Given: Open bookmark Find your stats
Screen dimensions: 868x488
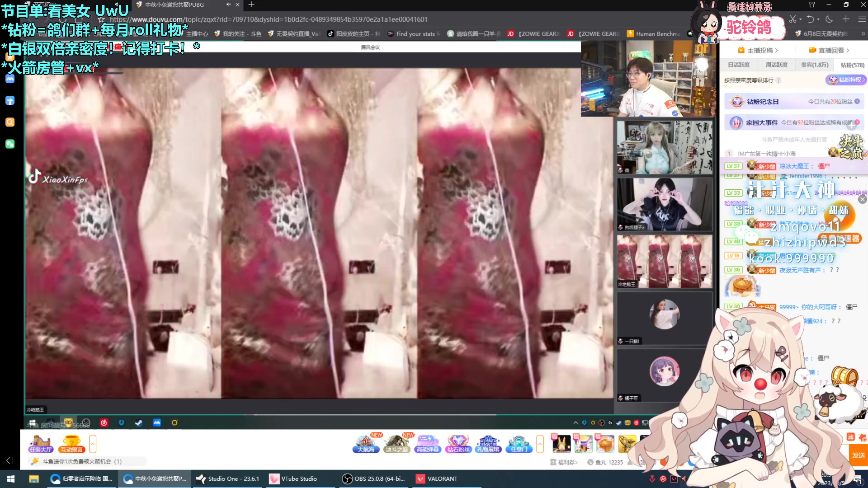Looking at the screenshot, I should point(413,34).
